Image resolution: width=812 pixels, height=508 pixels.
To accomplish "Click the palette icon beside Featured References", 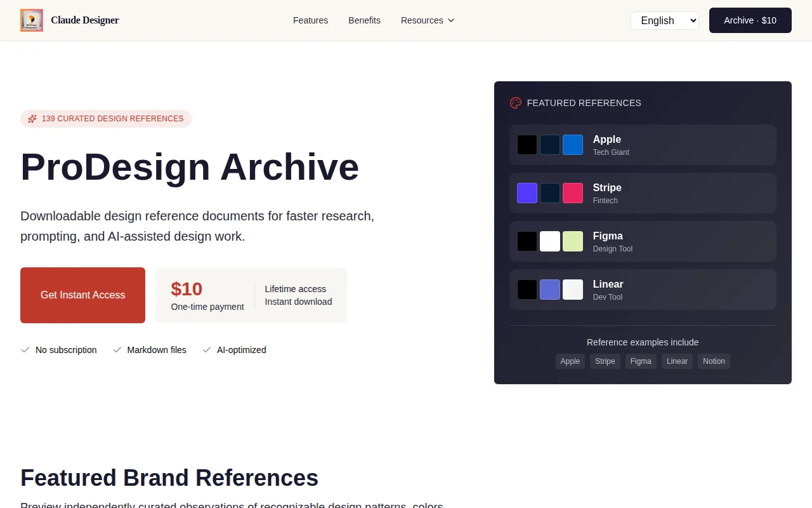I will [x=516, y=103].
